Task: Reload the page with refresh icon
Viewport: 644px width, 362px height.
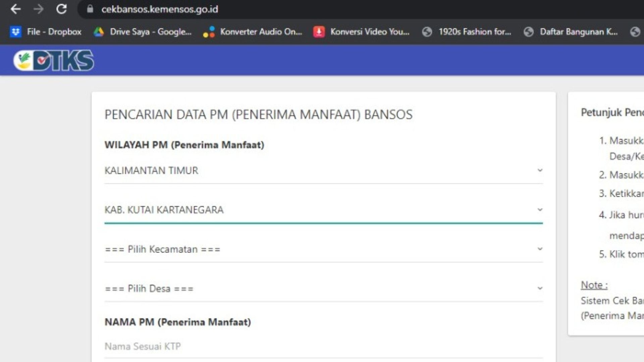Action: [61, 9]
